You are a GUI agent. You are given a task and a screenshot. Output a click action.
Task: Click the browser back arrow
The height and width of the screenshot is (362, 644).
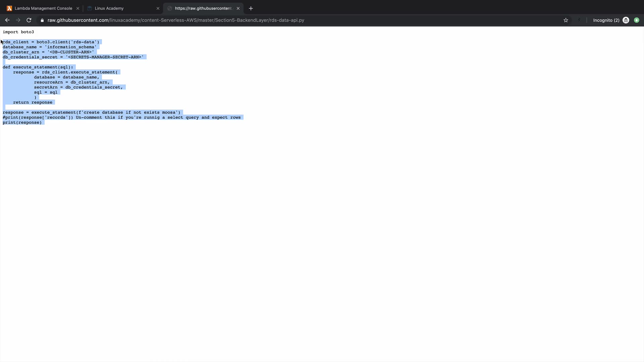coord(7,20)
